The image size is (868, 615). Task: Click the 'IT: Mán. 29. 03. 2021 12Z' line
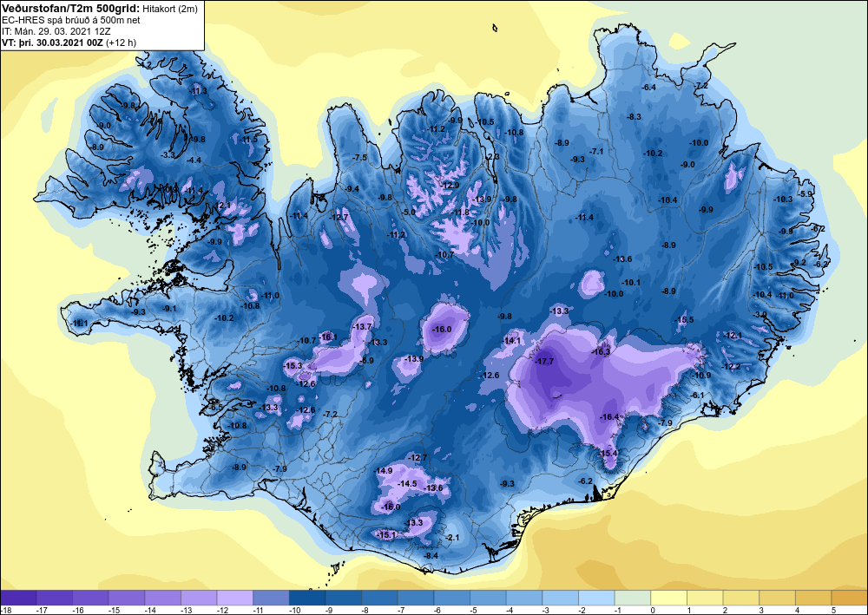tap(56, 31)
